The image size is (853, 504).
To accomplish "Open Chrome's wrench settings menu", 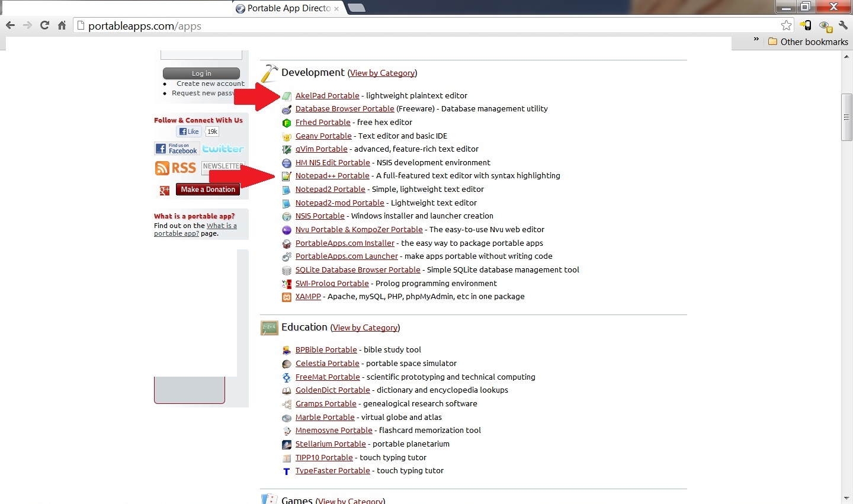I will [843, 25].
